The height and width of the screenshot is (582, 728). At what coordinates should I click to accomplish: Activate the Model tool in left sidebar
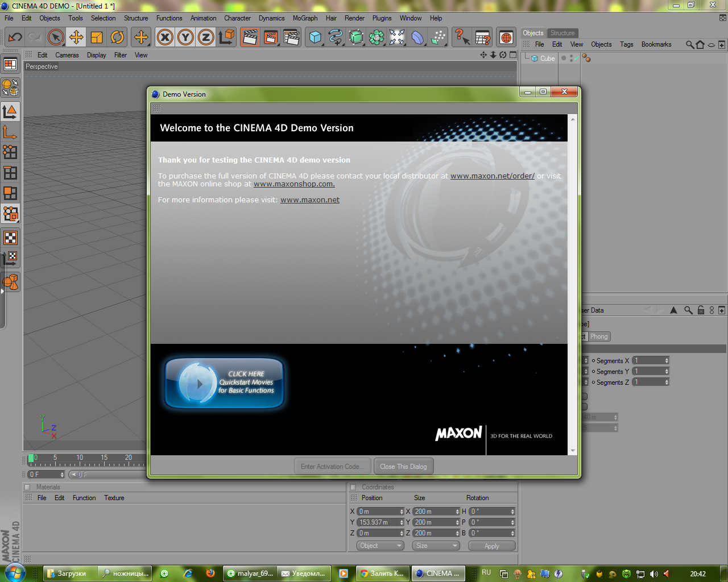pyautogui.click(x=10, y=111)
